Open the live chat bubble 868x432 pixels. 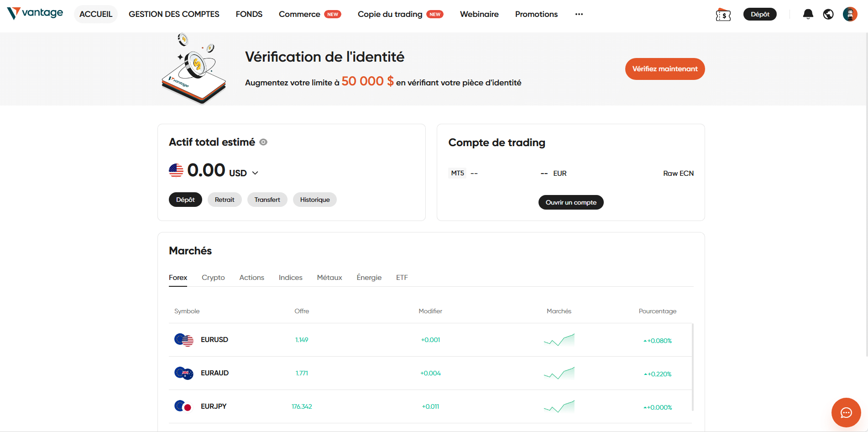[846, 412]
